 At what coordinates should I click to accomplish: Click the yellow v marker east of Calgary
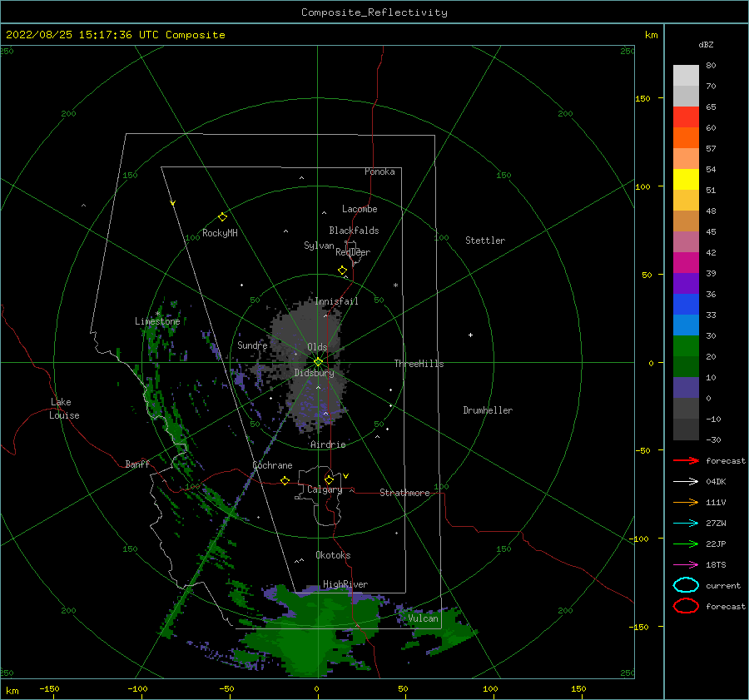(346, 476)
